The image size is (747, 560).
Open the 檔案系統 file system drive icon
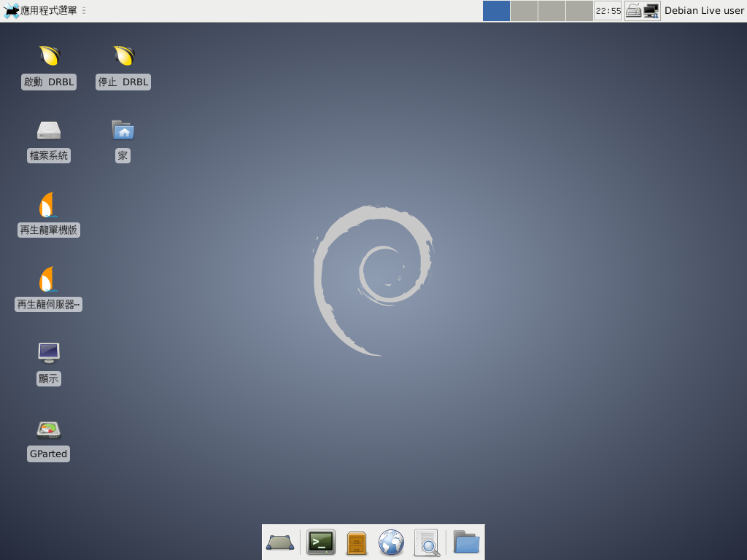point(48,131)
